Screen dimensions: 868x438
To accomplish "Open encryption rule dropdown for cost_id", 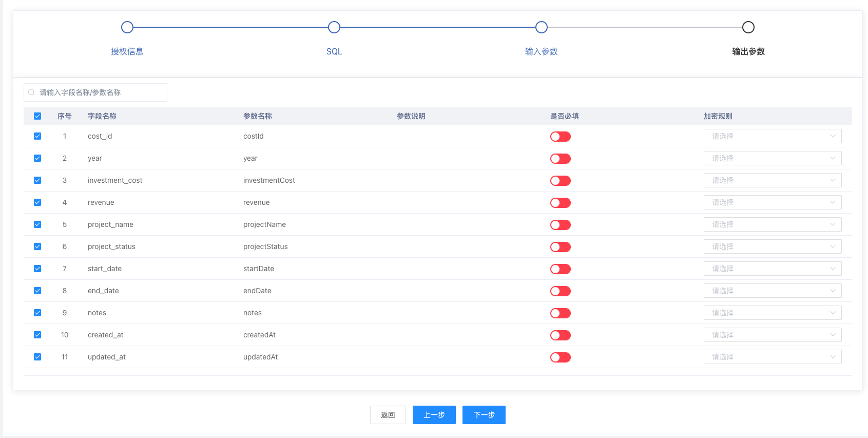I will pos(772,136).
